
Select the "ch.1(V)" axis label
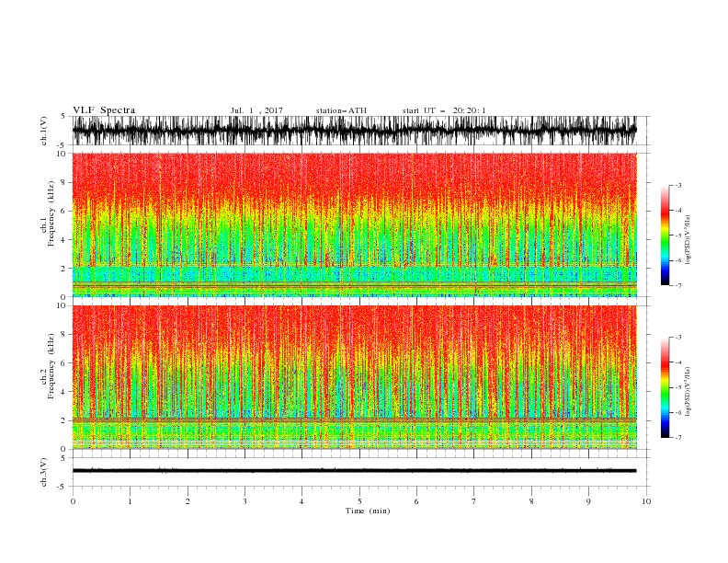(44, 131)
